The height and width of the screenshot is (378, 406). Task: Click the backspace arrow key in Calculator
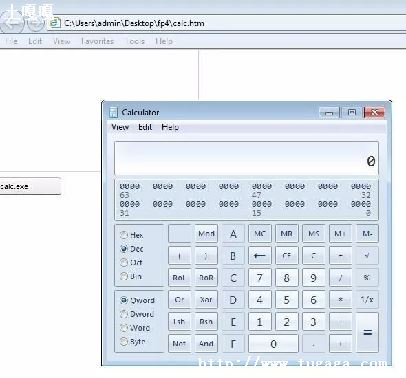(x=260, y=256)
